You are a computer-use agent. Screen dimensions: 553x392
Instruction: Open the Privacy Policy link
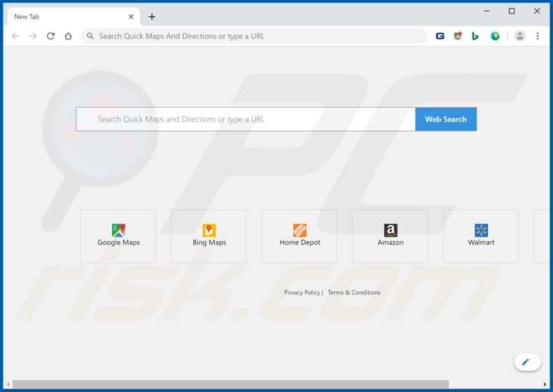(302, 293)
